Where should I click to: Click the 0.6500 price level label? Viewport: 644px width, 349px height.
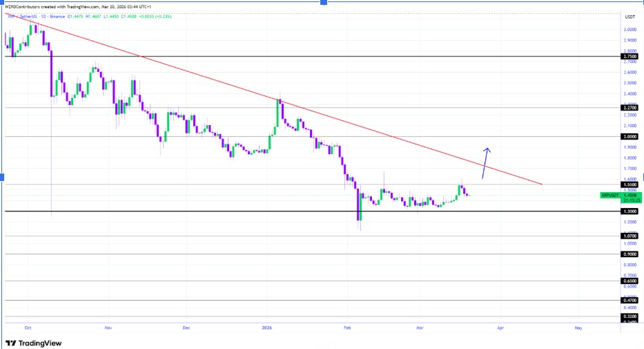[x=629, y=281]
